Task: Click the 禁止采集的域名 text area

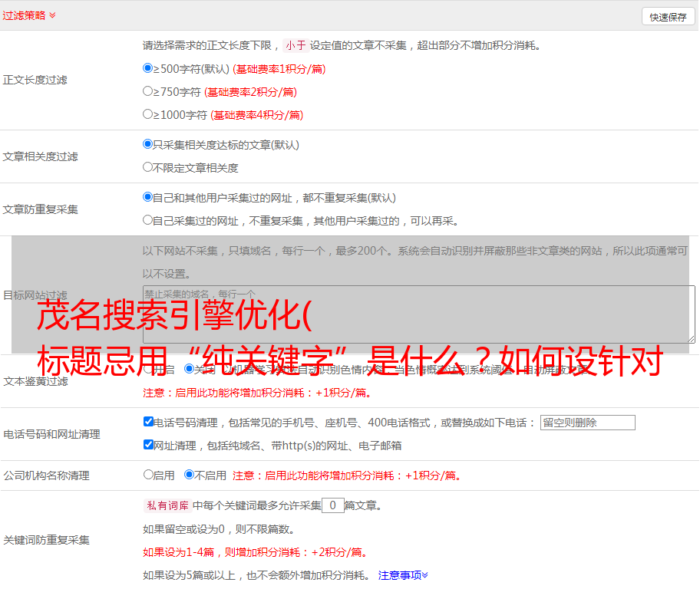Action: [x=418, y=314]
